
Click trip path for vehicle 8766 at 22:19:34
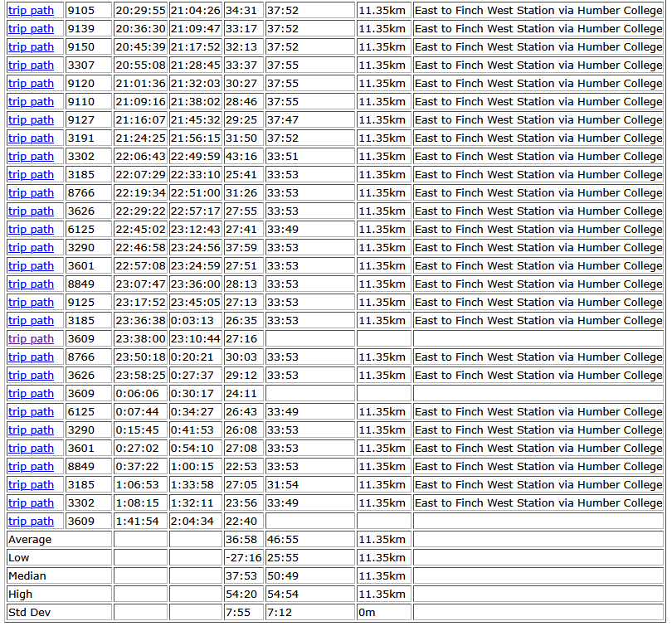pos(31,193)
